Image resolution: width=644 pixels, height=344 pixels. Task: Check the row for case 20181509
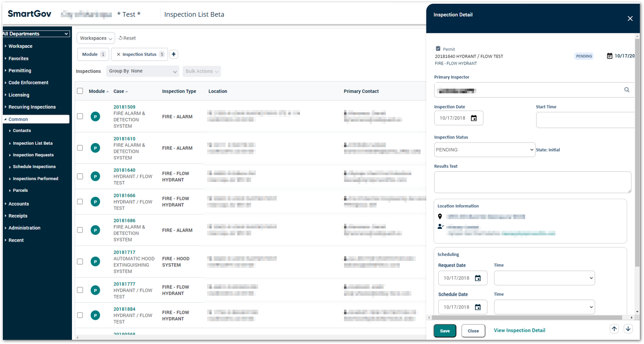pos(80,116)
